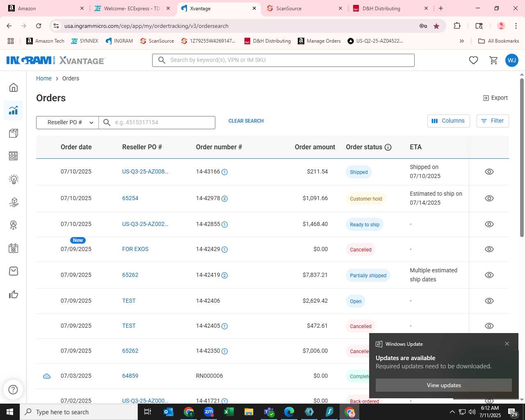Click the count badge beside order 14-42978
This screenshot has height=420, width=525.
225,199
